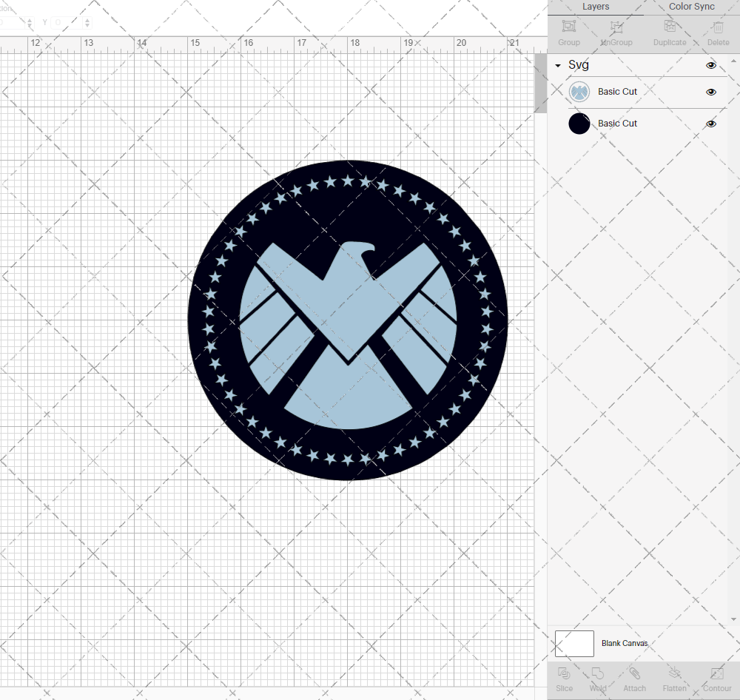
Task: Click the Blank Canvas label
Action: pyautogui.click(x=625, y=643)
